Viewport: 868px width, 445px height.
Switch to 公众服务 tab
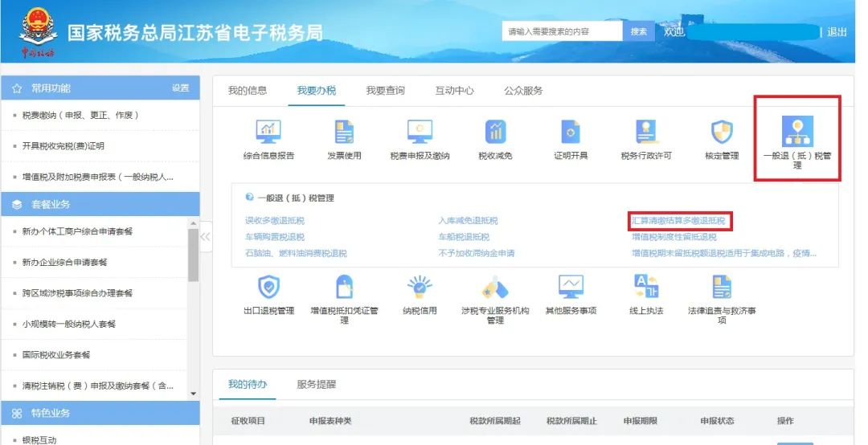tap(523, 90)
